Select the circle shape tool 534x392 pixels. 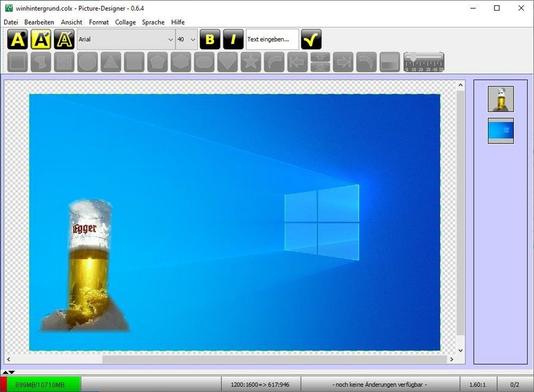pos(87,62)
